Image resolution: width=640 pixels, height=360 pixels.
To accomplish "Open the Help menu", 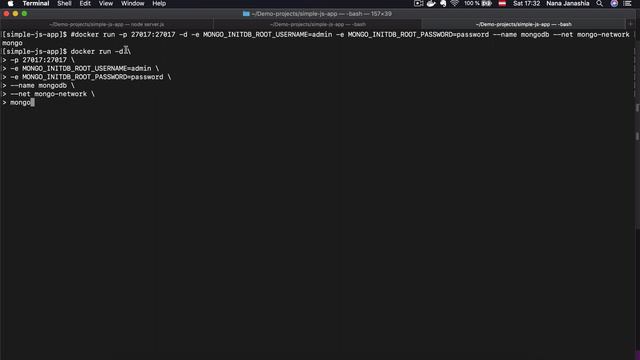I will click(159, 4).
